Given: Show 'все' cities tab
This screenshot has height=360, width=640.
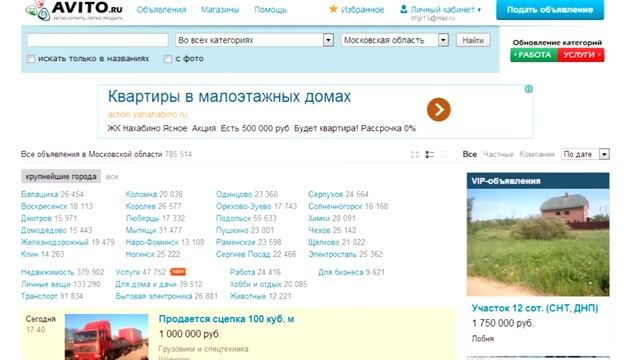Looking at the screenshot, I should (112, 177).
